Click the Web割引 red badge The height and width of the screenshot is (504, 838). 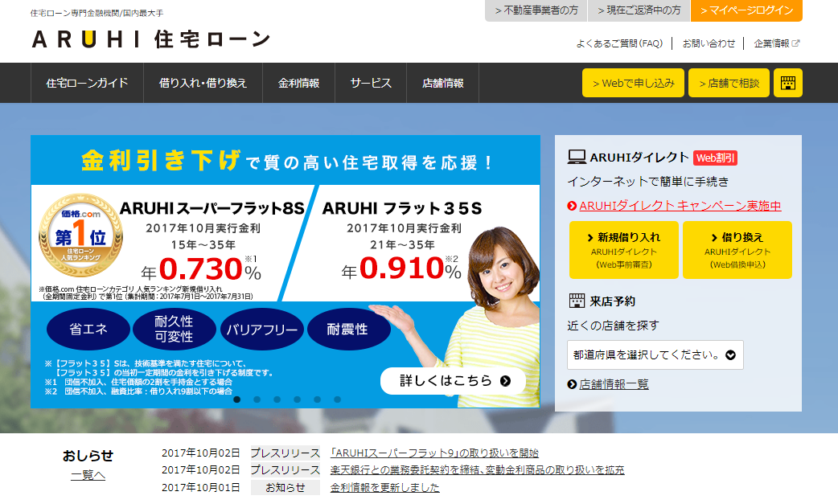click(x=716, y=158)
